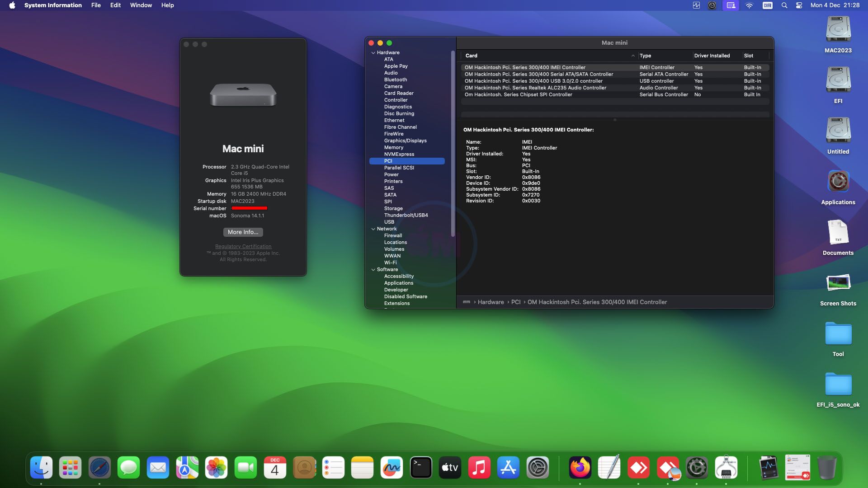
Task: Click Hardware in the bottom path bar
Action: coord(491,302)
